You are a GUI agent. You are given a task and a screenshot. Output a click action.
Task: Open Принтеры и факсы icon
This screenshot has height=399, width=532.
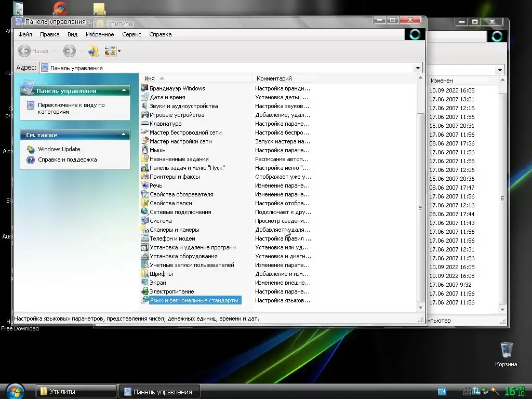click(x=144, y=177)
